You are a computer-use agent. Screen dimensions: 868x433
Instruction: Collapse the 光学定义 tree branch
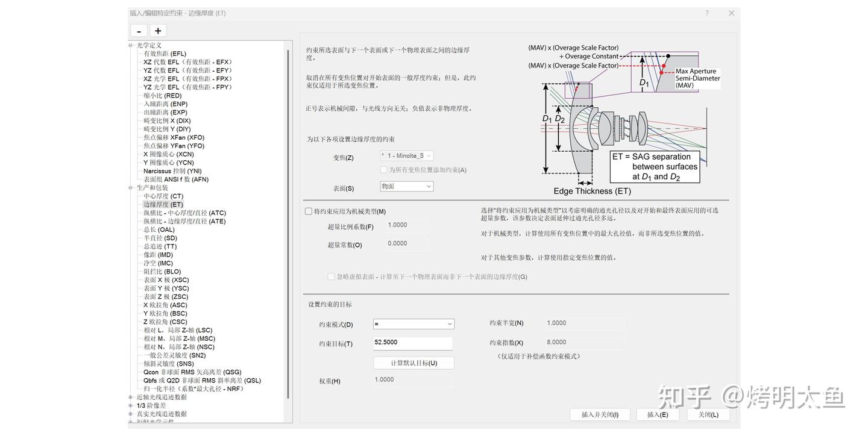tap(130, 45)
